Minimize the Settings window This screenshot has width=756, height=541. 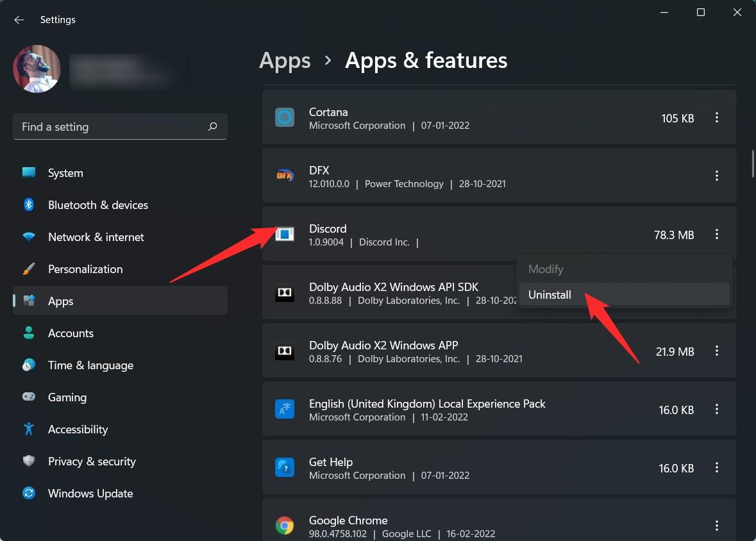click(664, 13)
